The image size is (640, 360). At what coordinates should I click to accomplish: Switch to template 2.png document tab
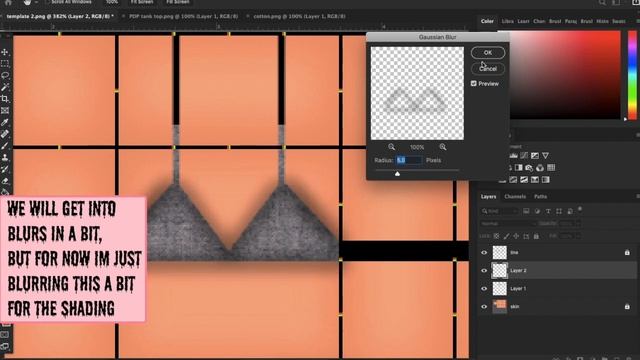click(60, 16)
